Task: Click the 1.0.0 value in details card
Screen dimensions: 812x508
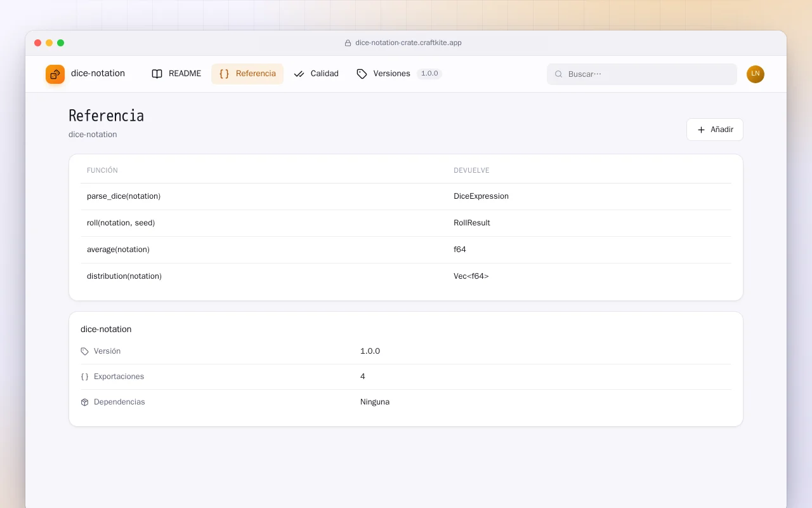Action: [x=370, y=351]
